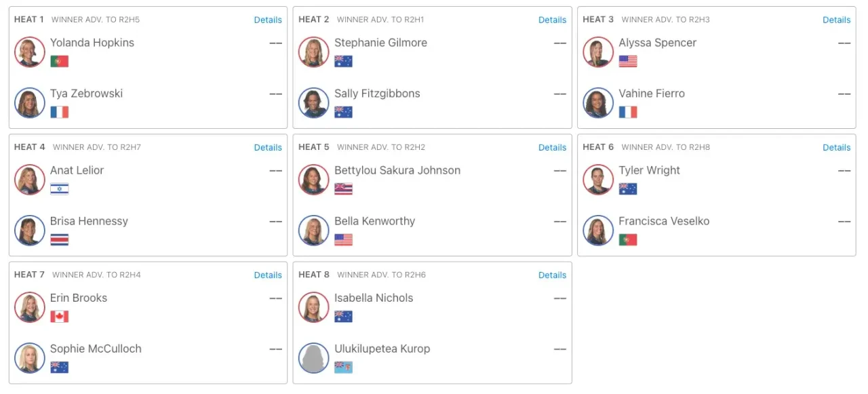Click the France flag under Tya Zebrowski
The height and width of the screenshot is (394, 868).
(x=60, y=112)
